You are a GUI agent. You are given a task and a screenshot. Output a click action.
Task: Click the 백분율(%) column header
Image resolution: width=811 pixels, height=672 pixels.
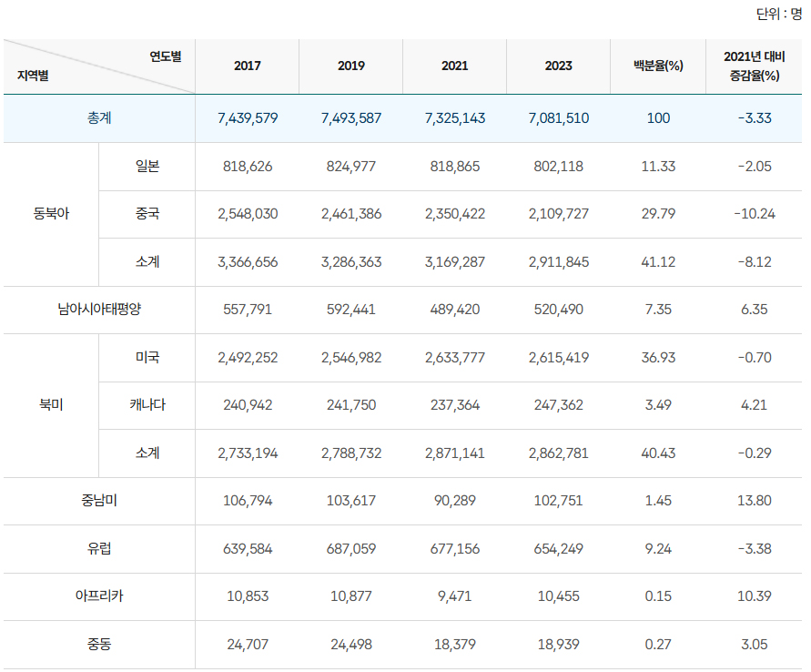(x=657, y=66)
